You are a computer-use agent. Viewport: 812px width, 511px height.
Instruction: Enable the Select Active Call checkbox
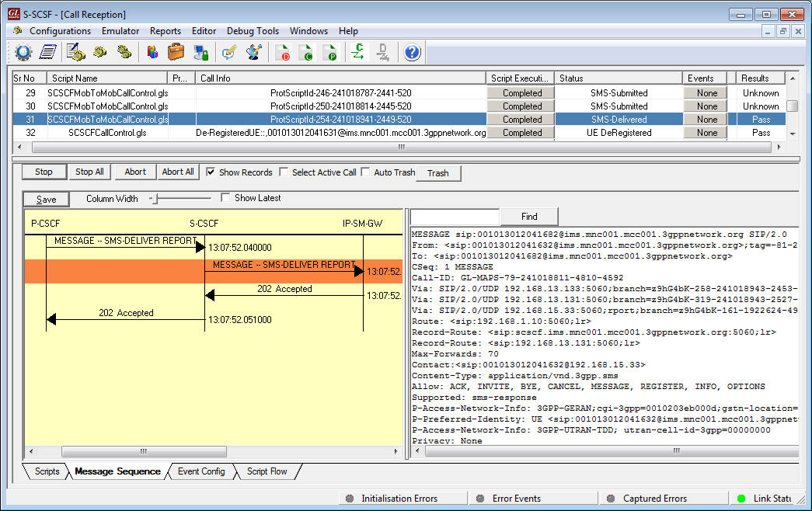tap(284, 172)
